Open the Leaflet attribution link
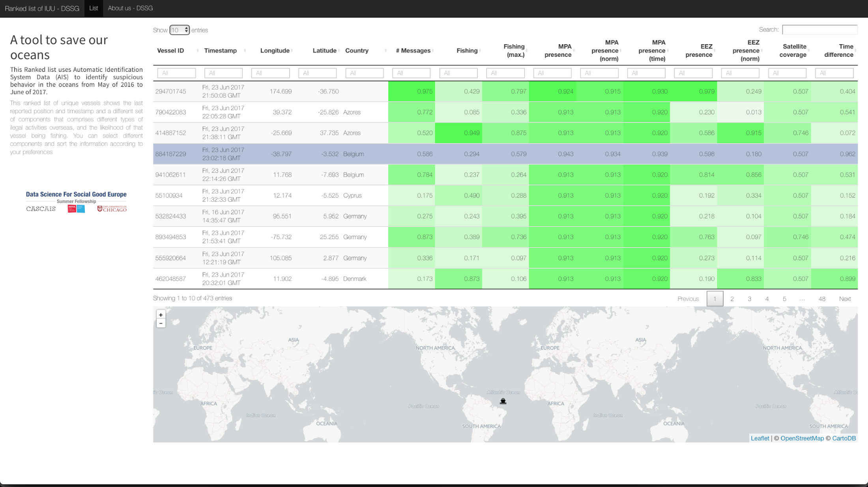This screenshot has width=868, height=487. (x=760, y=438)
